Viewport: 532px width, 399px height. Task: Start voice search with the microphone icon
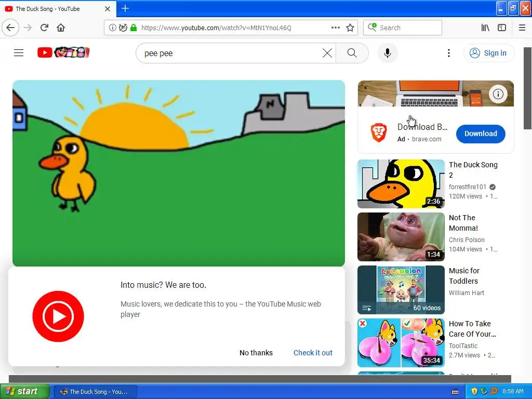(387, 53)
